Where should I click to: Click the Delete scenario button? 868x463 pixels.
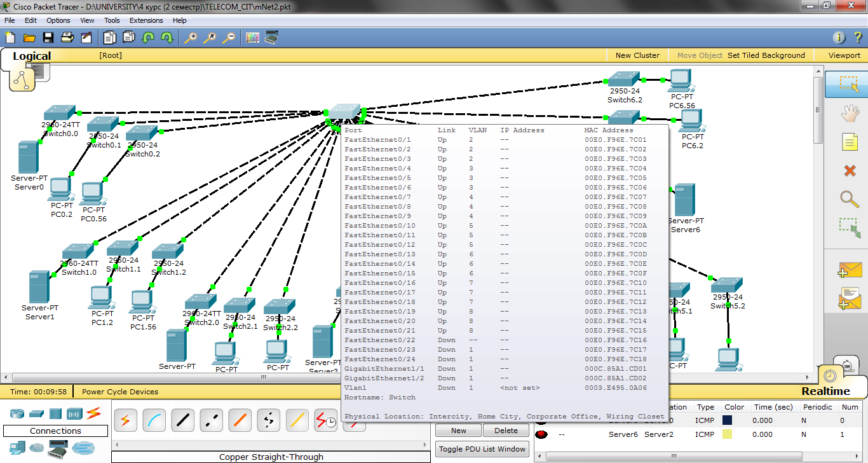[506, 431]
